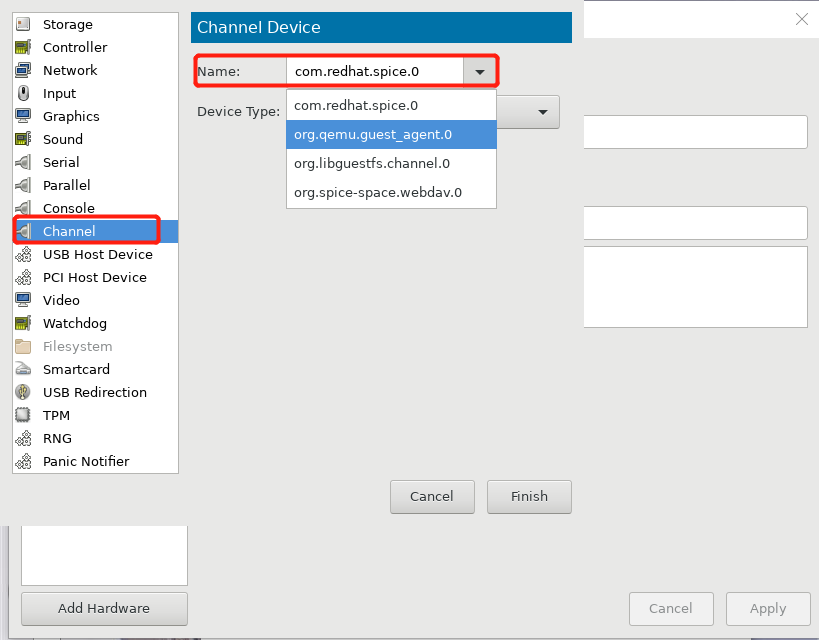Click the USB Redirection list label

click(95, 392)
